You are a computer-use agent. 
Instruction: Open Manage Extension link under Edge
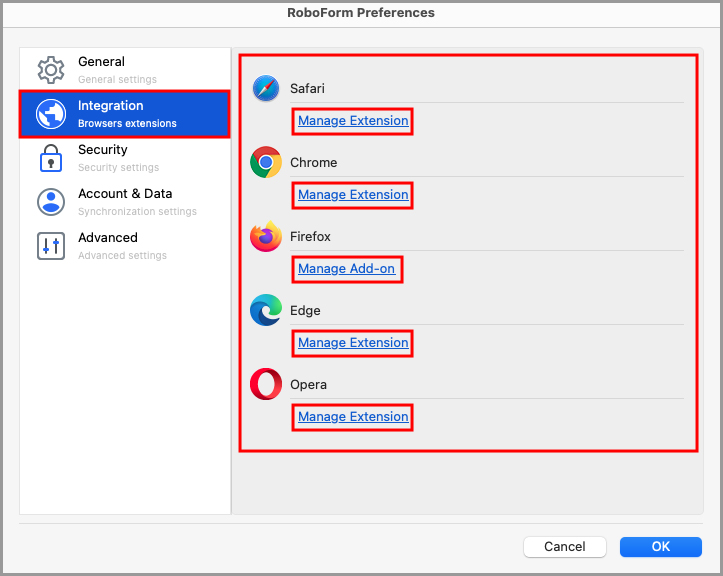click(x=353, y=343)
